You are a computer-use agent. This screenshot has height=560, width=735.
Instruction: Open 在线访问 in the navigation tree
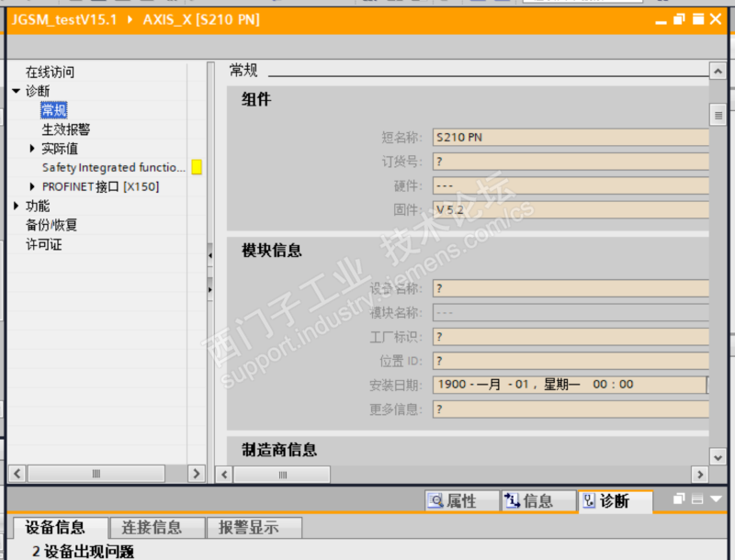[50, 73]
